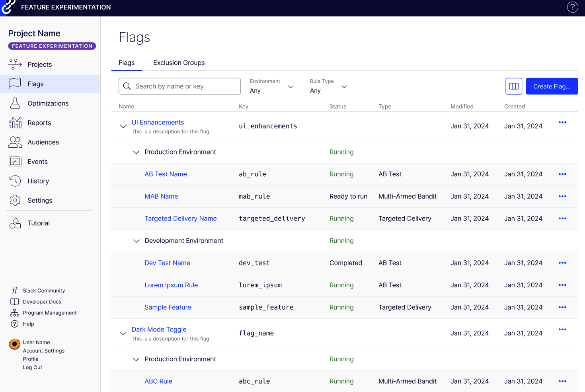Open the Sample Feature link
585x392 pixels.
[x=168, y=307]
